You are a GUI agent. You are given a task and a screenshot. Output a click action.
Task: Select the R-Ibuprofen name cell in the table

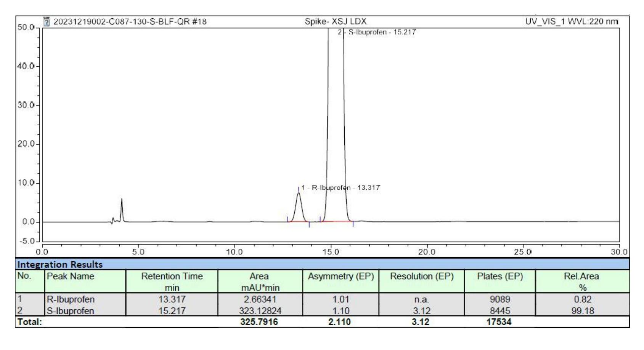(71, 299)
